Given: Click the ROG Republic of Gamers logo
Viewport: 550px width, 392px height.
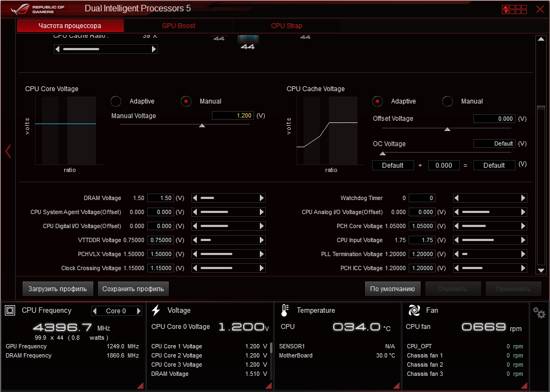Looking at the screenshot, I should tap(38, 9).
